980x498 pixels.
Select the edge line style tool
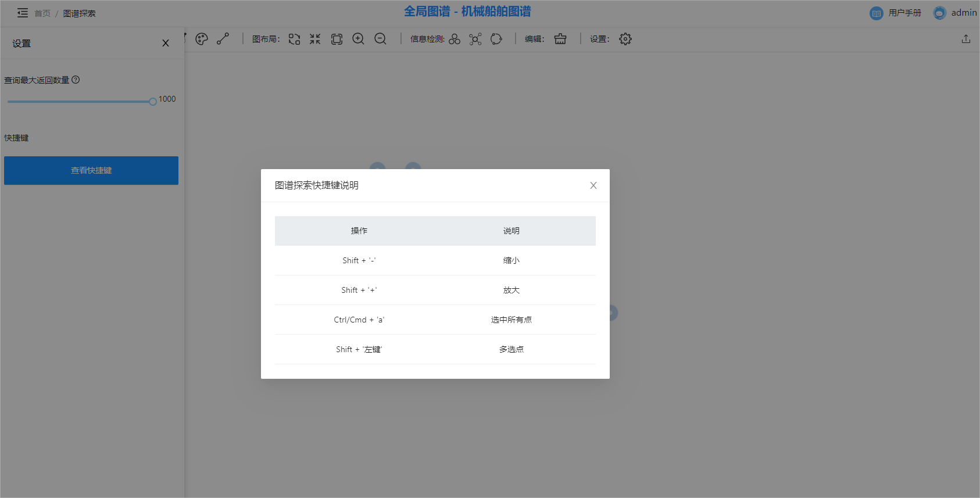pyautogui.click(x=223, y=39)
